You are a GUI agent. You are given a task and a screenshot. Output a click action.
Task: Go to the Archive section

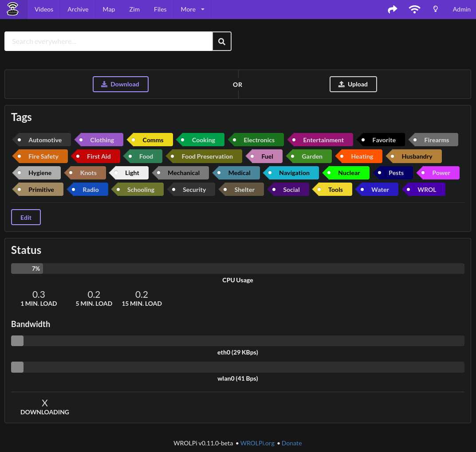78,9
